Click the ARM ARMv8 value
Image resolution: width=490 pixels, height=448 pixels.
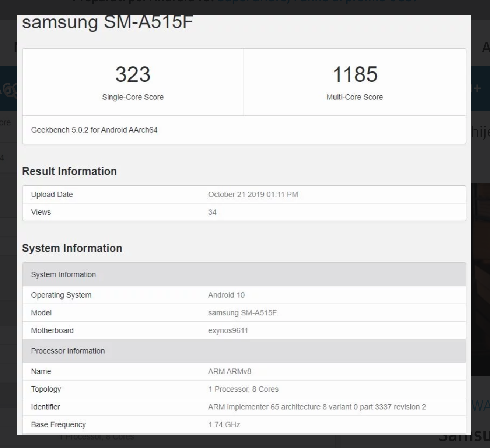click(x=230, y=371)
